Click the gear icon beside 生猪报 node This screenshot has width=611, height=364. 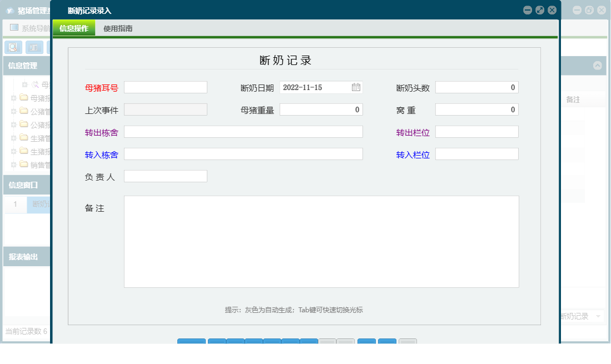(x=13, y=151)
